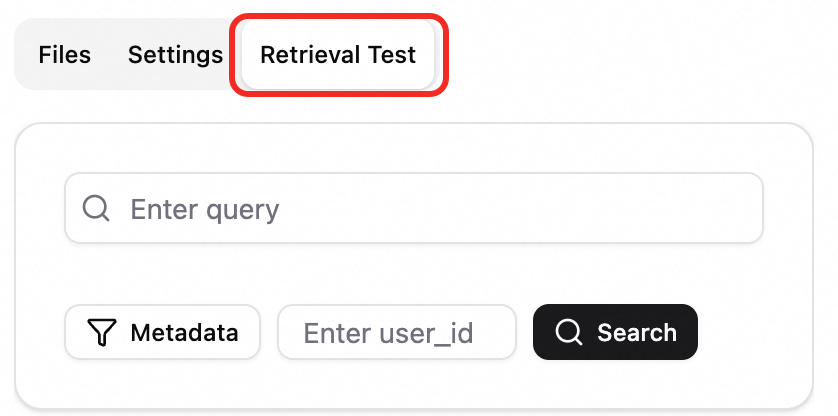Focus the Enter user_id text box

(397, 332)
